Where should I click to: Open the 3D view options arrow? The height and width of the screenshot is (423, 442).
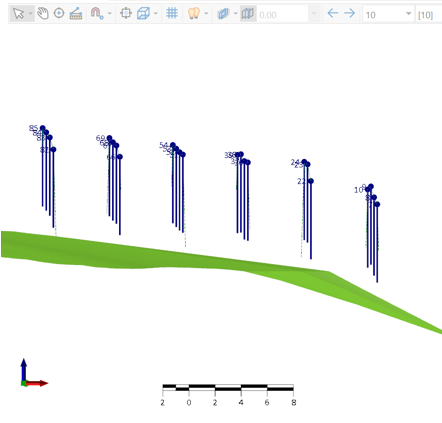coord(156,14)
